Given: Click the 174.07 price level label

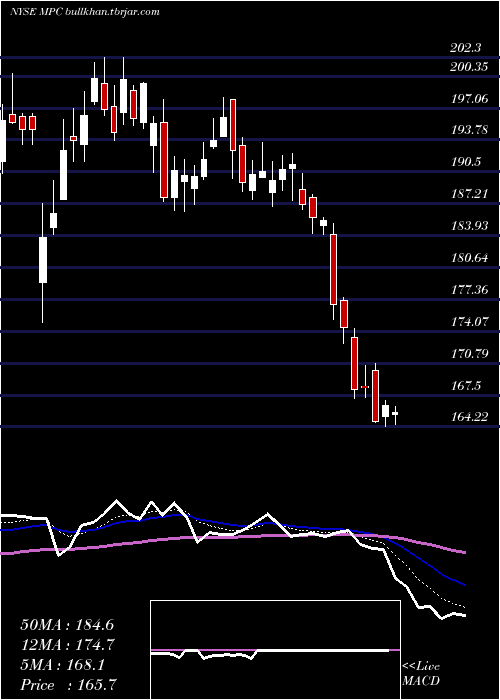Looking at the screenshot, I should coord(469,321).
